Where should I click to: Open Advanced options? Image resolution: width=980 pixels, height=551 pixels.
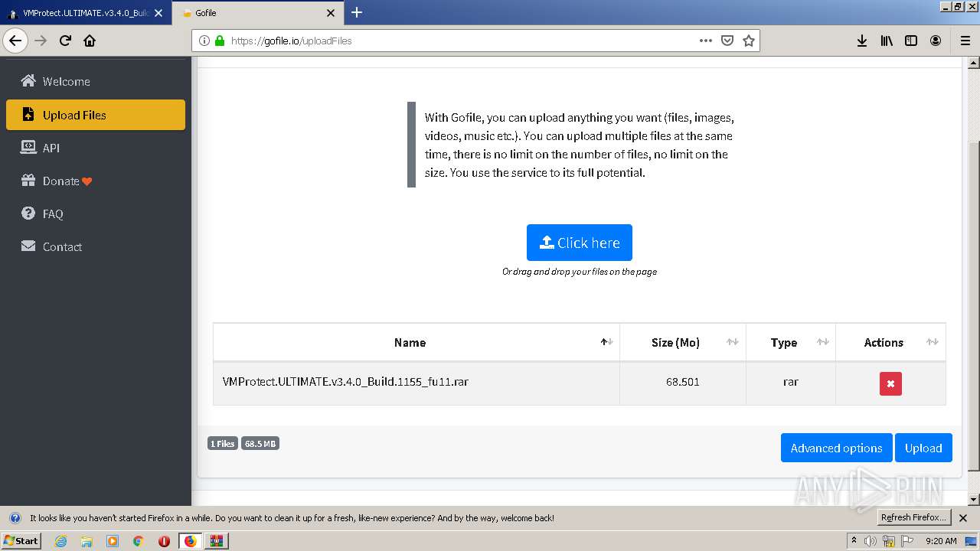click(837, 448)
